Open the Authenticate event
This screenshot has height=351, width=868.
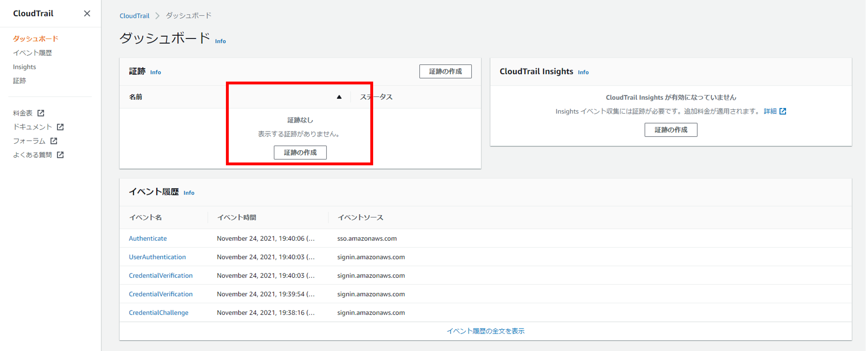[148, 238]
